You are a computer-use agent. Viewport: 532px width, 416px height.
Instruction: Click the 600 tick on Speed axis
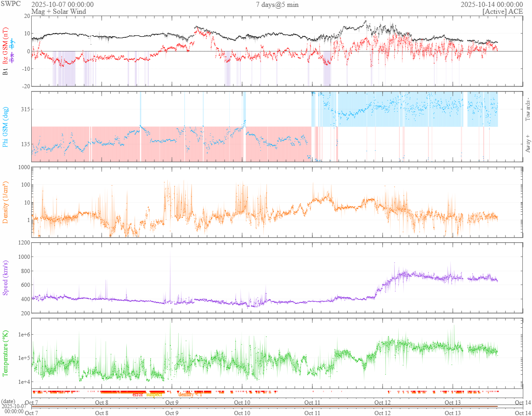25,285
